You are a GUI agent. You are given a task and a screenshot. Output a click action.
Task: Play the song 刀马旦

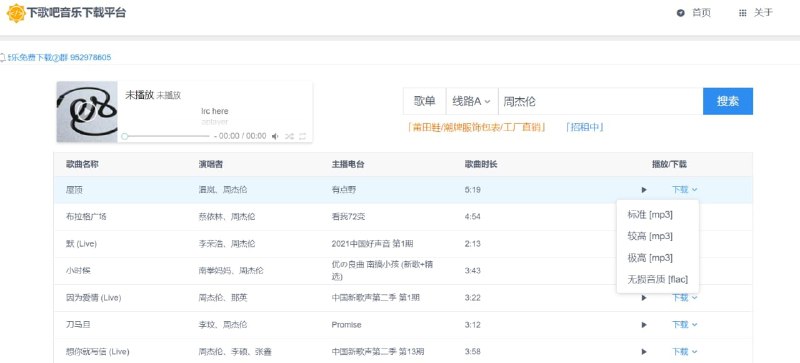(644, 325)
